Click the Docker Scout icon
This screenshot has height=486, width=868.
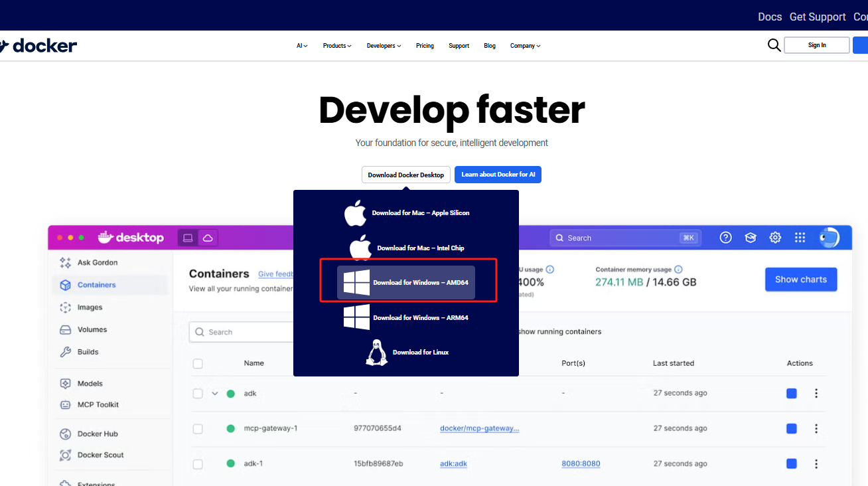(65, 455)
